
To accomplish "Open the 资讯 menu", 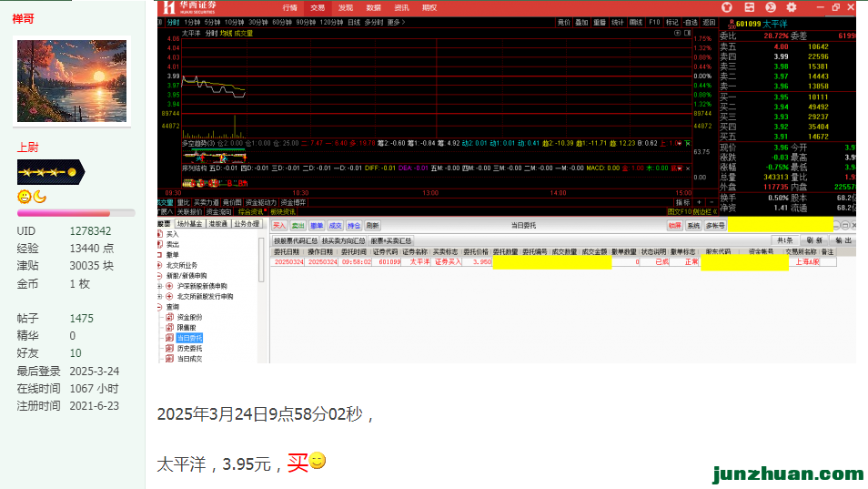I will point(401,8).
